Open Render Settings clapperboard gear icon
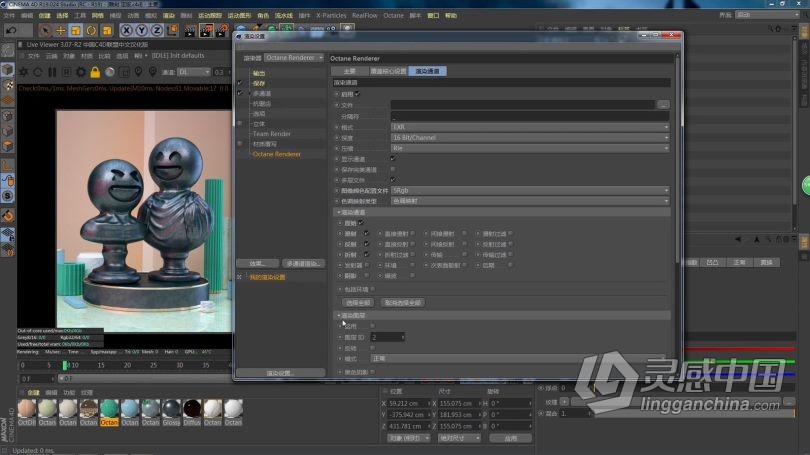The width and height of the screenshot is (810, 455). point(222,30)
